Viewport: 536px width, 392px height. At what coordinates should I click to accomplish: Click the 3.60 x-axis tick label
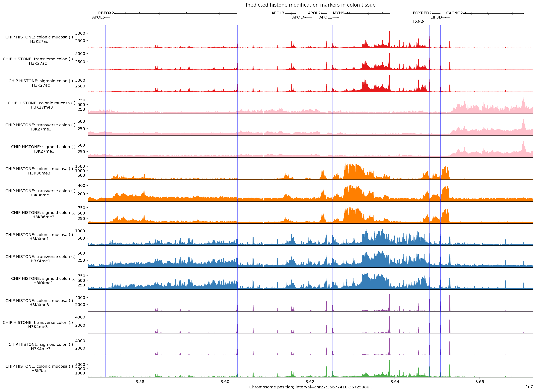coord(225,382)
